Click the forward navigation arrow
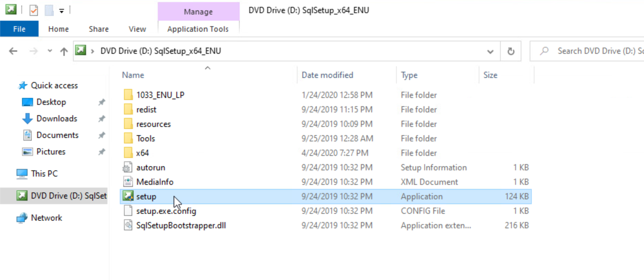The image size is (644, 280). point(33,51)
